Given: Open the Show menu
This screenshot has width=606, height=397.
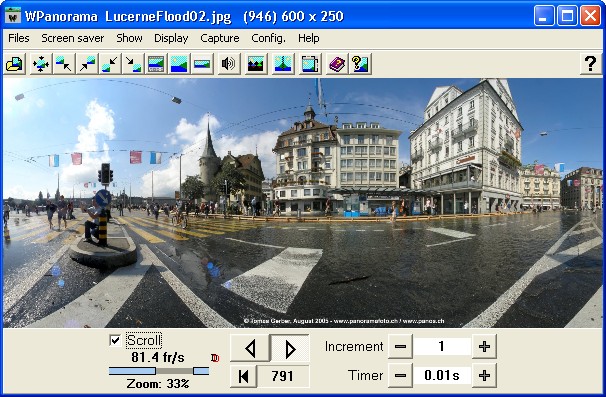Looking at the screenshot, I should (x=129, y=38).
